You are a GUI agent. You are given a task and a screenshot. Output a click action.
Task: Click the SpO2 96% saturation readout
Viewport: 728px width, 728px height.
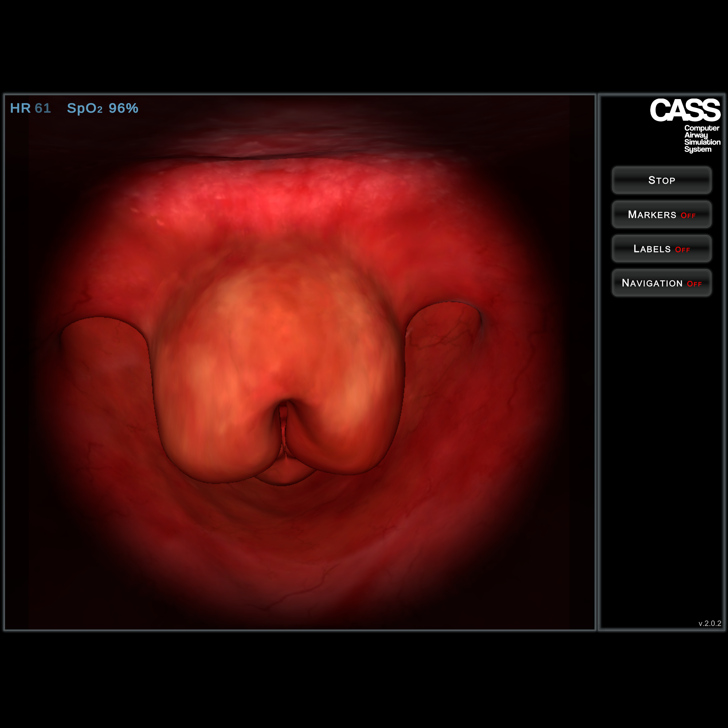click(x=103, y=108)
